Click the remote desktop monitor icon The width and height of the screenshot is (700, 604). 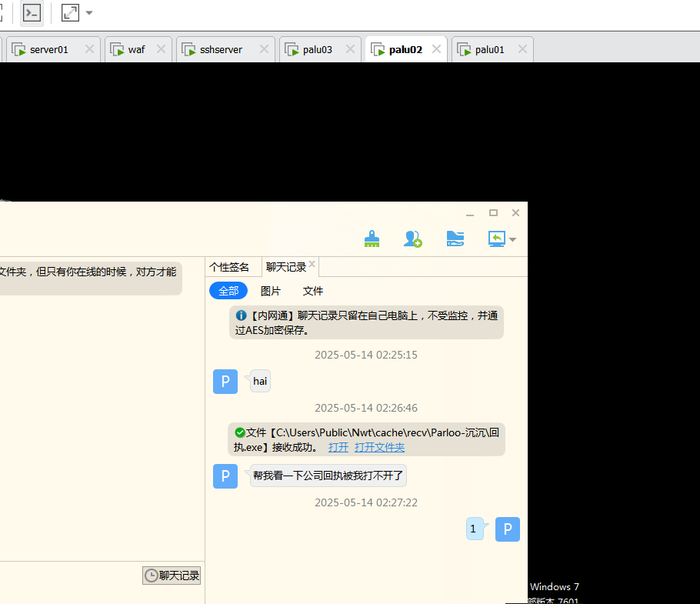pyautogui.click(x=496, y=239)
